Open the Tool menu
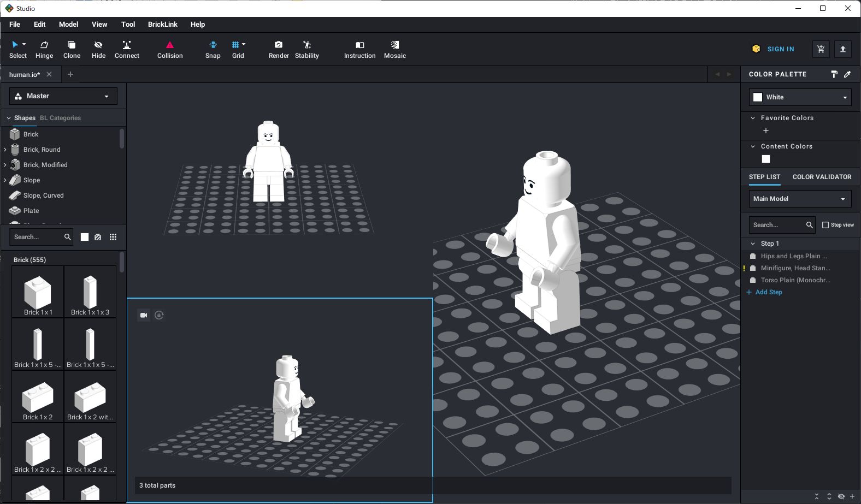The height and width of the screenshot is (504, 861). [128, 24]
